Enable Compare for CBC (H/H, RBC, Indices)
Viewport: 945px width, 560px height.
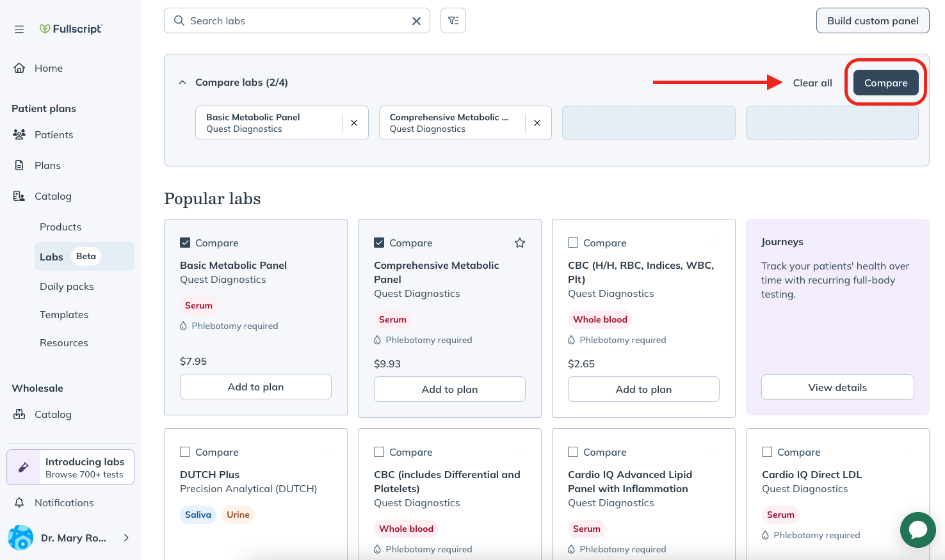[x=572, y=243]
